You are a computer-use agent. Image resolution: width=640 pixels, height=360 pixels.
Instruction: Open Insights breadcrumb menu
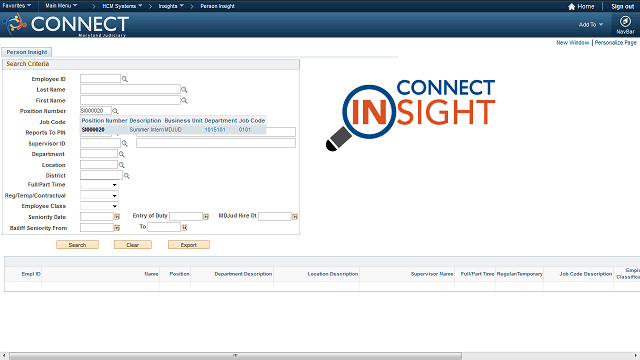pos(171,6)
